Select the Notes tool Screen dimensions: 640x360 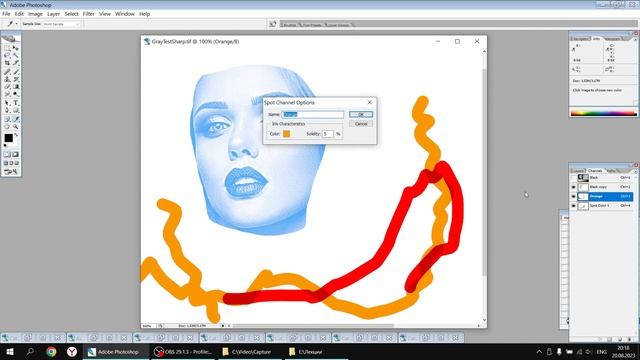point(7,119)
